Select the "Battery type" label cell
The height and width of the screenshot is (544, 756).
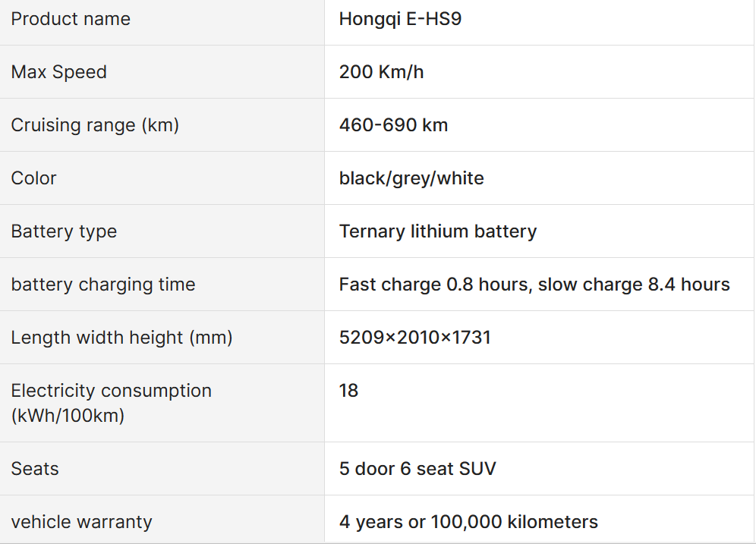64,231
